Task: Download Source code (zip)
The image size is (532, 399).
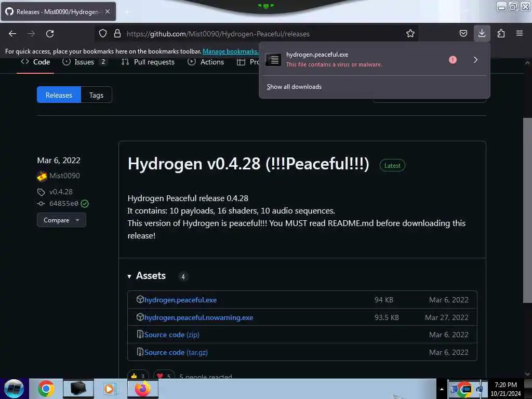Action: [171, 335]
